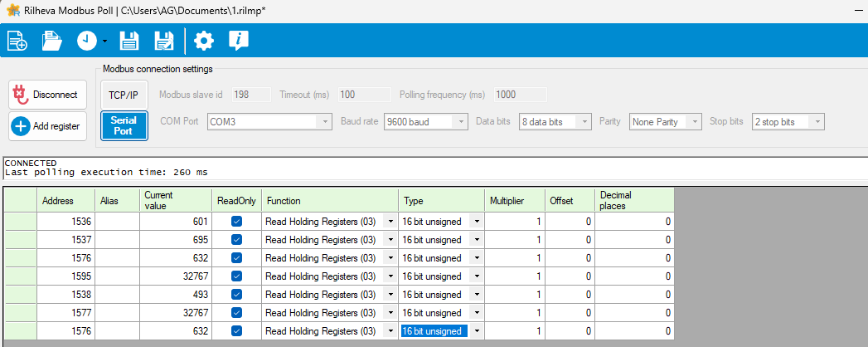Screen dimensions: 868x347
Task: Open the Type dropdown for address 1538
Action: tap(476, 295)
